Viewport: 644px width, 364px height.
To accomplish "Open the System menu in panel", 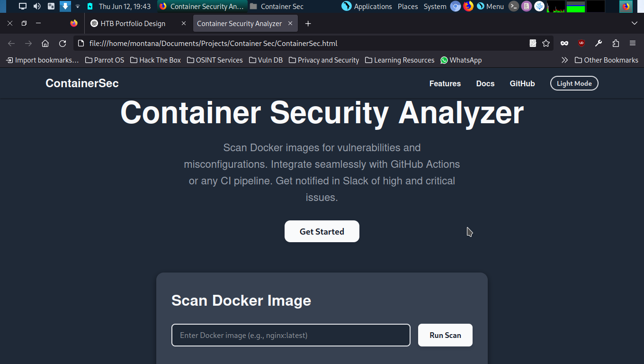I will 435,6.
